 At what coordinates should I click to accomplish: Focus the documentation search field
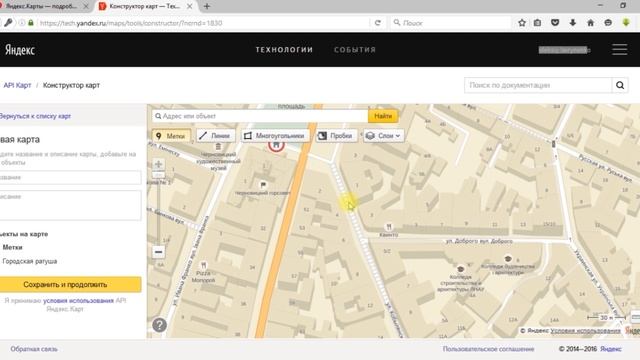[538, 85]
